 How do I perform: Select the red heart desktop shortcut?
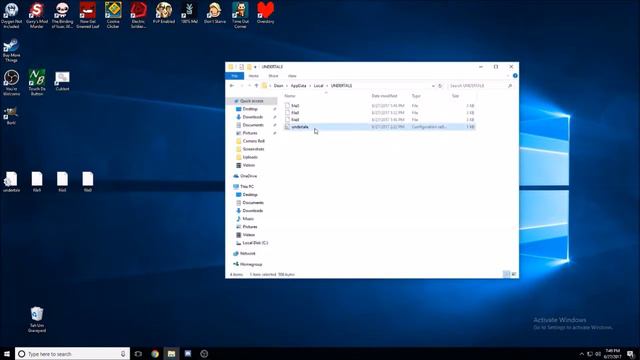point(265,12)
